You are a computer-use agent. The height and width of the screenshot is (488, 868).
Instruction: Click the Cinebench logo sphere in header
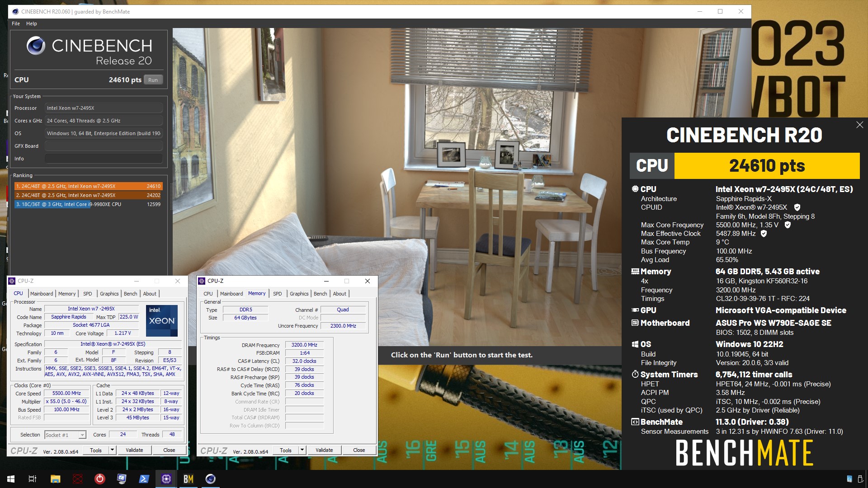pos(36,46)
